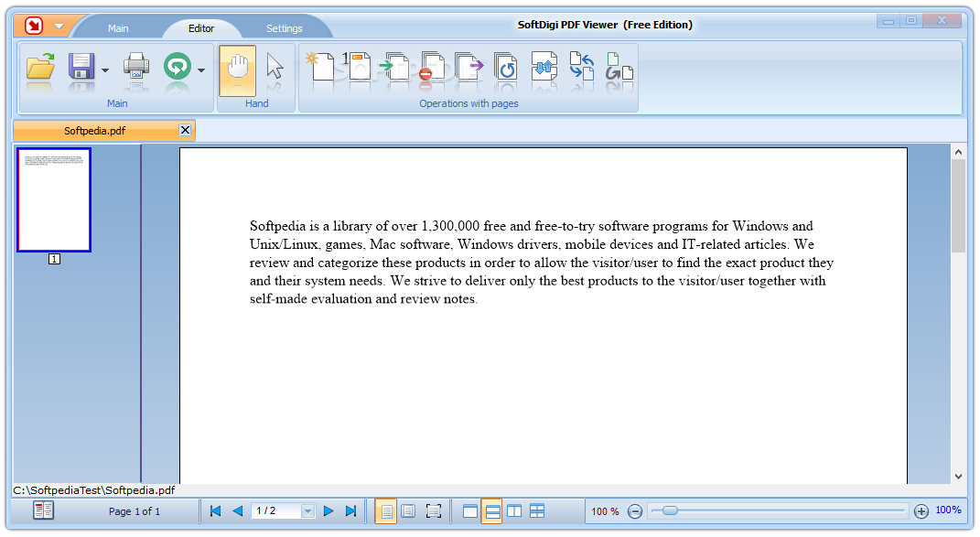Select the four-pane grid layout

click(537, 511)
